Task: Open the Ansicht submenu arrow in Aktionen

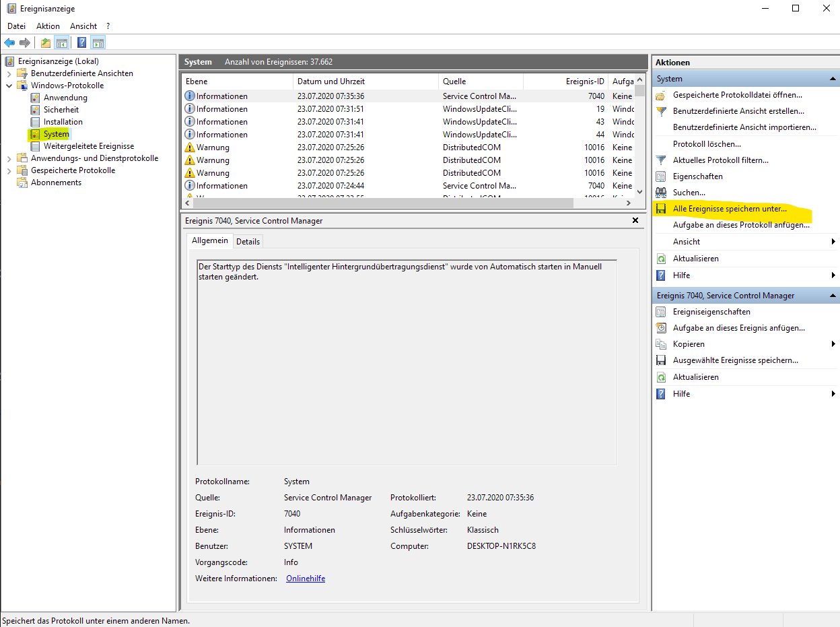Action: (x=833, y=242)
